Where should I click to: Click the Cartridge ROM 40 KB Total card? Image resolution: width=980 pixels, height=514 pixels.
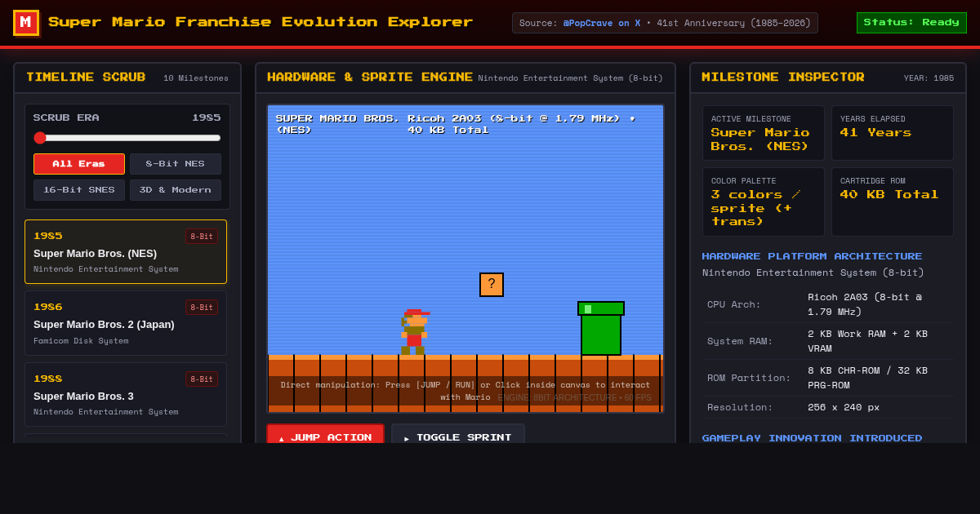pyautogui.click(x=893, y=202)
